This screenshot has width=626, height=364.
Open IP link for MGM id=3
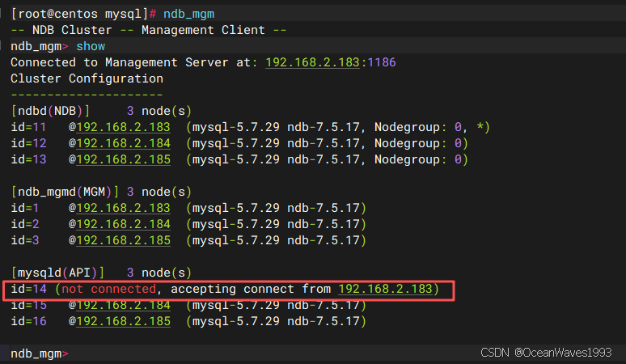(x=124, y=240)
